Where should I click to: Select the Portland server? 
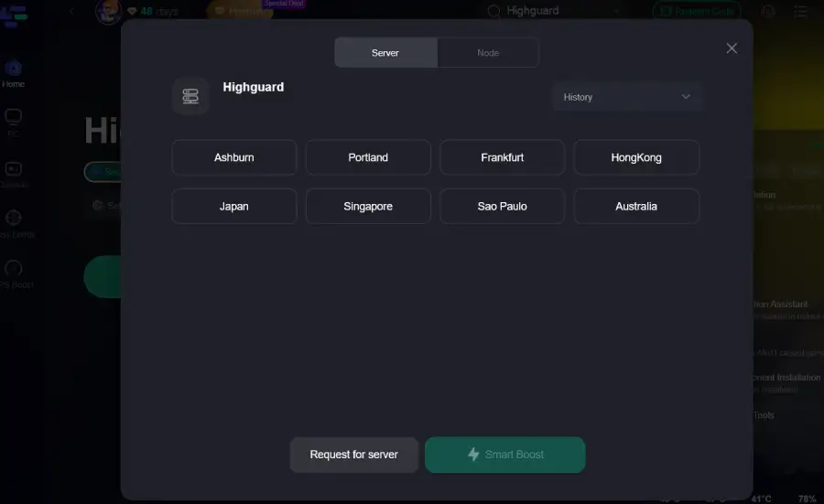(x=368, y=157)
